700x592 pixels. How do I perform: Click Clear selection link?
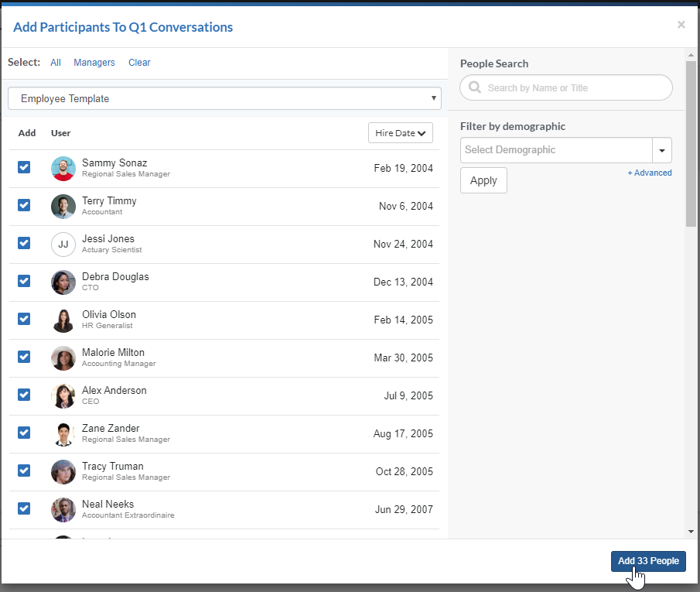point(139,63)
